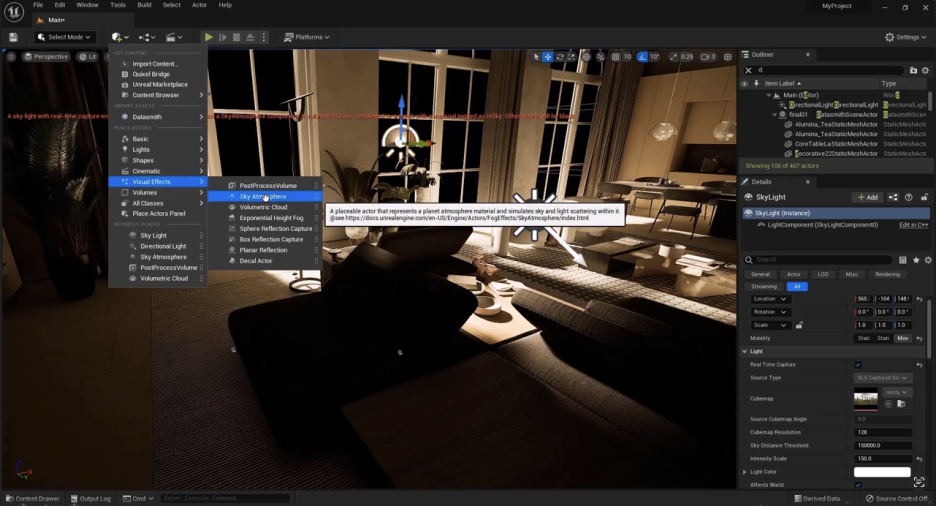The width and height of the screenshot is (936, 506).
Task: Open the scale snap 0.25 value
Action: pos(687,57)
